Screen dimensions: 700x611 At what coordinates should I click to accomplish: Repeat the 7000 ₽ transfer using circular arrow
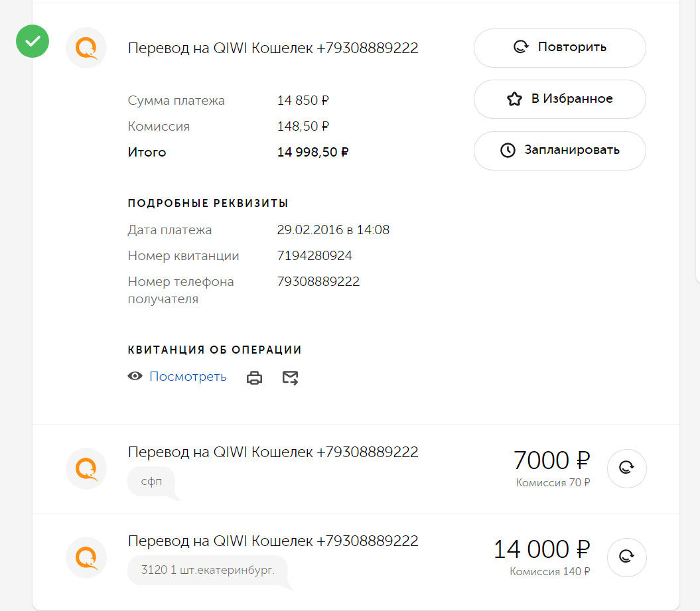[x=626, y=468]
